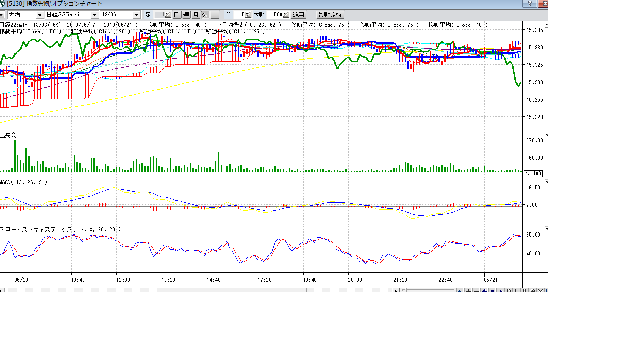Viewport: 644px width, 362px height.
Task: Click the minus icon in bottom toolbar
Action: tap(476, 290)
